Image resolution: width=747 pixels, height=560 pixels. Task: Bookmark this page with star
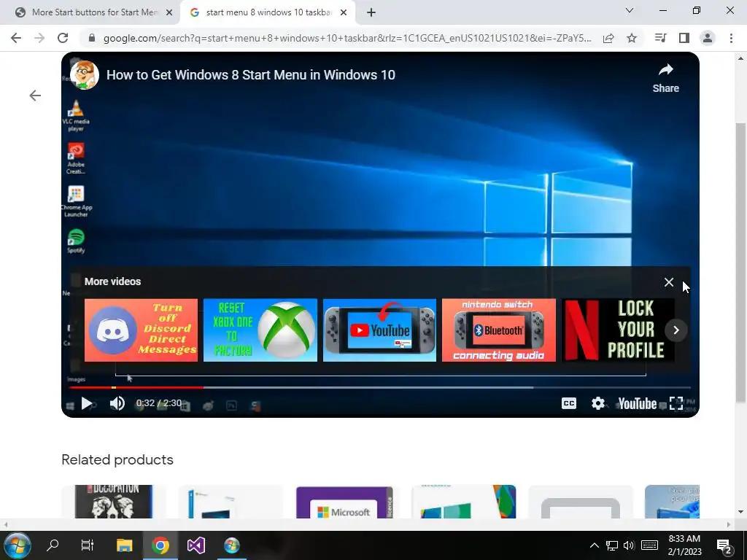[x=632, y=38]
